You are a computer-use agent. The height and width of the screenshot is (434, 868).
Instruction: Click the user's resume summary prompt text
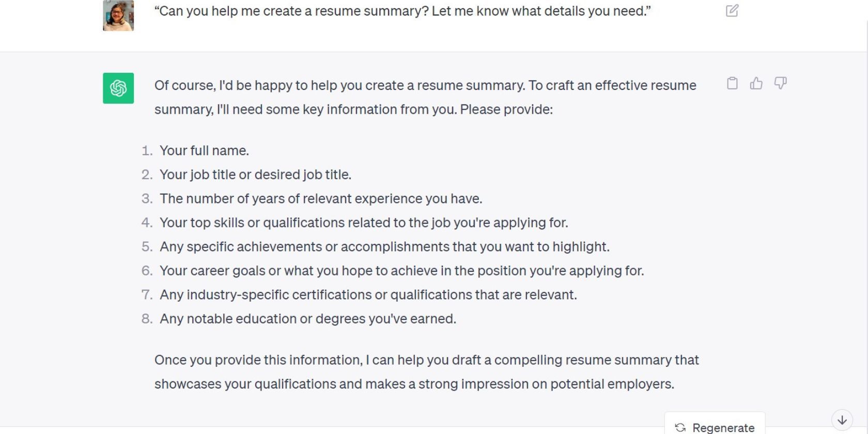(402, 11)
